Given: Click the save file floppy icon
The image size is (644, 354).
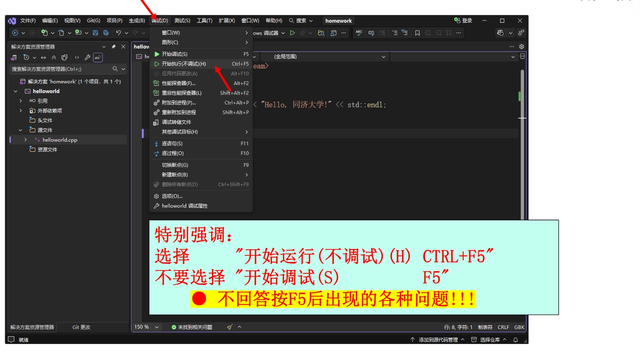Looking at the screenshot, I should click(95, 33).
